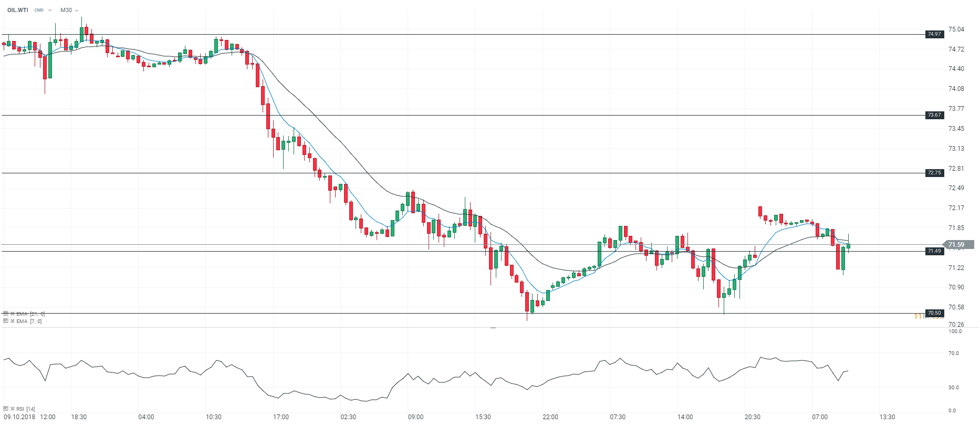
Task: Expand the OIL.WTI CMD symbol dropdown arrow
Action: point(50,11)
